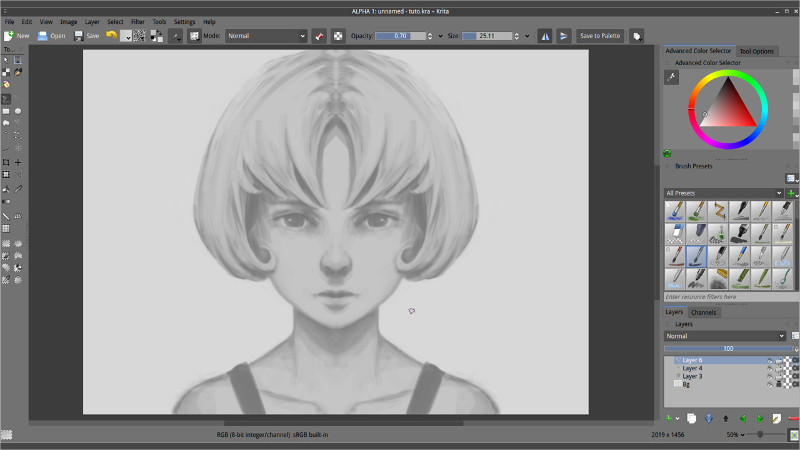Click the Opacity slider in toolbar

coord(401,36)
